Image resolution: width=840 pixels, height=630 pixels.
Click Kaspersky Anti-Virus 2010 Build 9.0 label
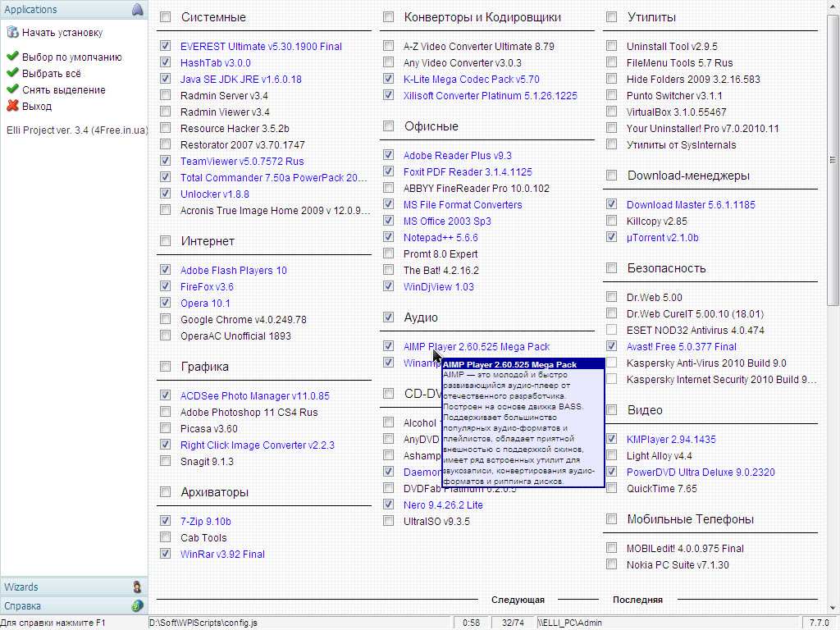tap(706, 363)
